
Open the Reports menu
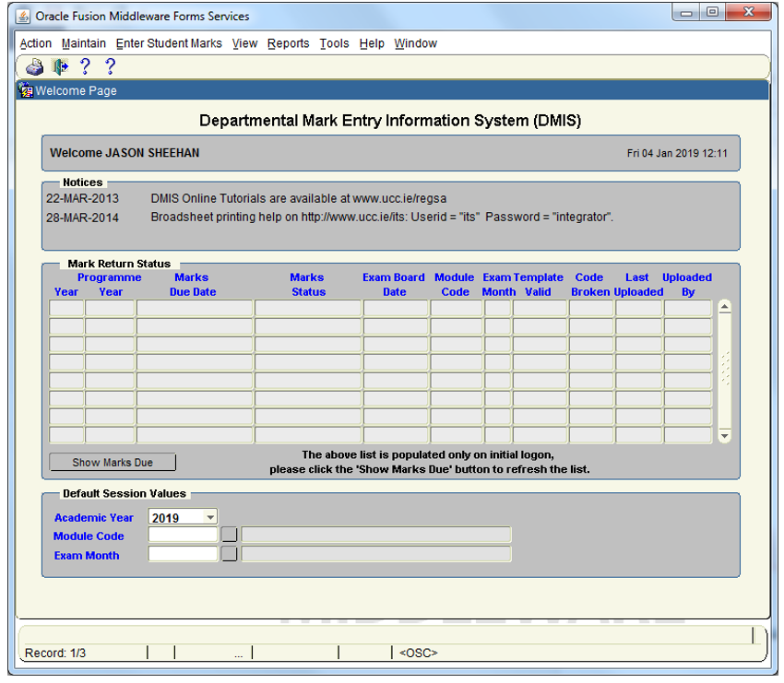point(288,43)
